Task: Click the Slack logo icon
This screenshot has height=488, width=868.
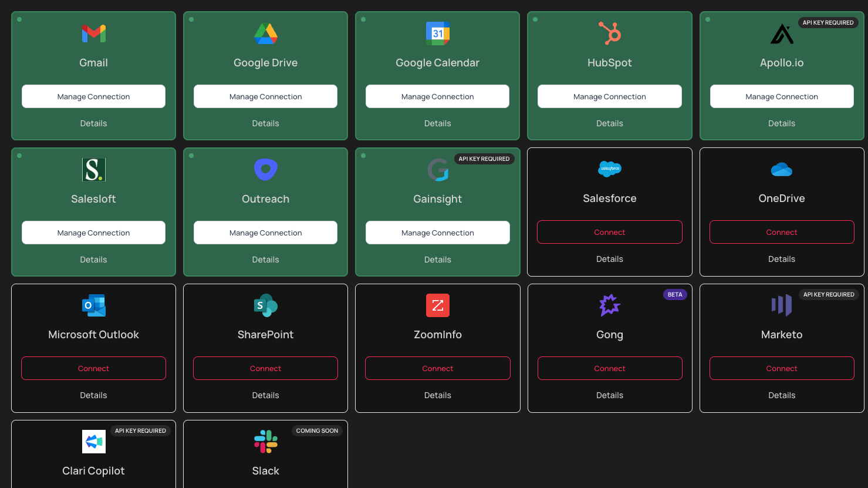Action: click(265, 442)
